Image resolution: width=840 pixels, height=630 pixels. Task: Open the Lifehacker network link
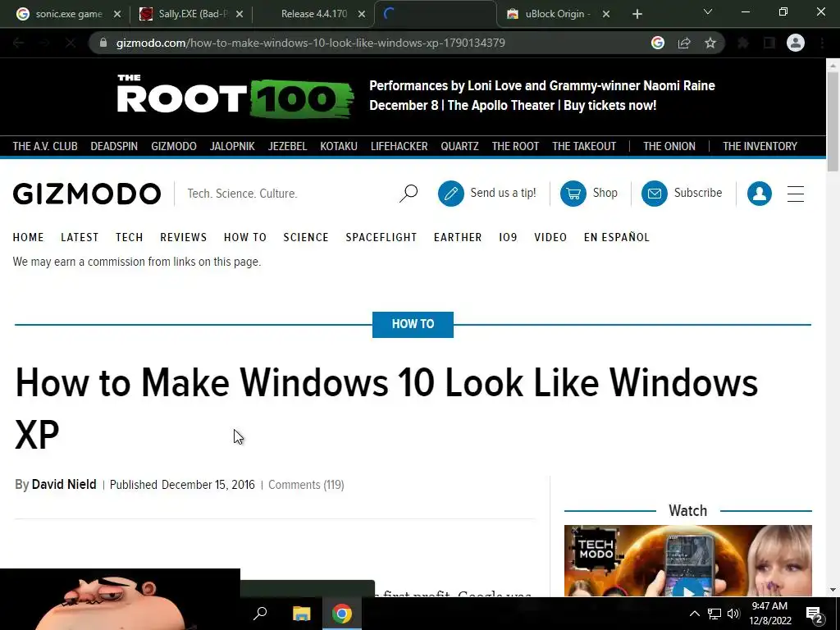(x=399, y=146)
